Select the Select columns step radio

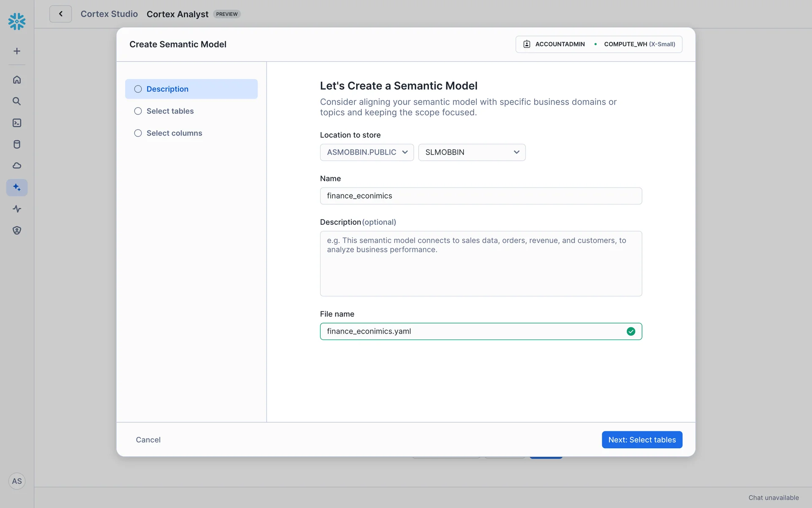click(x=138, y=133)
